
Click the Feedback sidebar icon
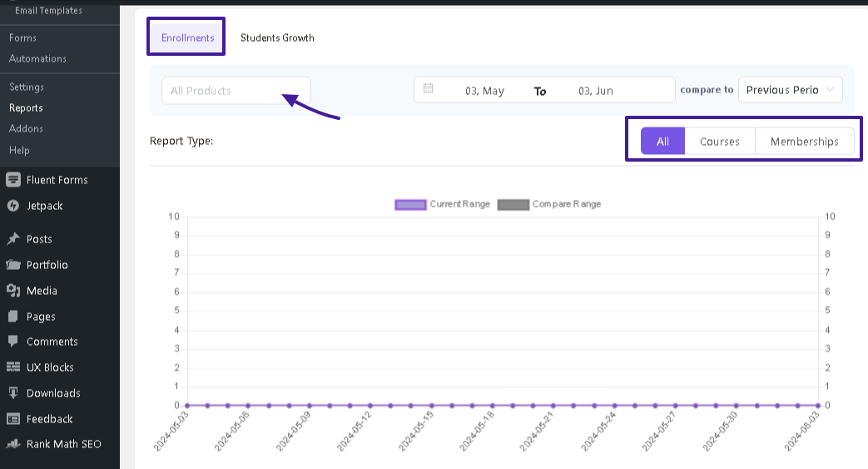click(x=13, y=418)
